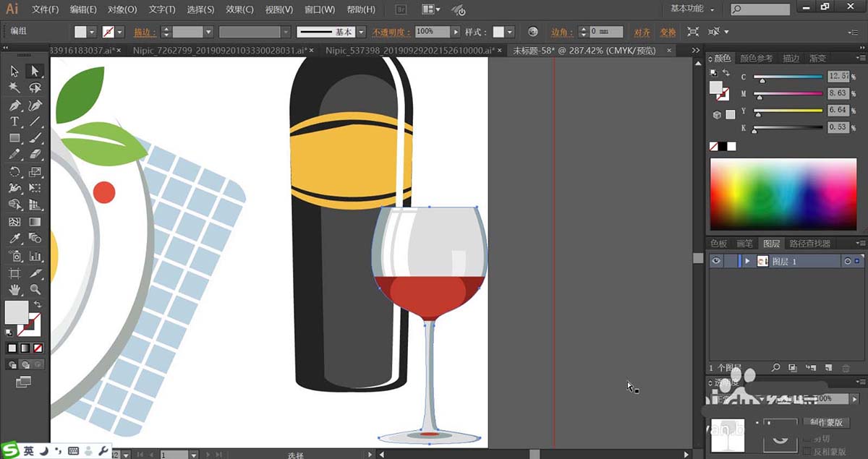Image resolution: width=868 pixels, height=459 pixels.
Task: Select the Direct Selection tool
Action: click(x=34, y=71)
